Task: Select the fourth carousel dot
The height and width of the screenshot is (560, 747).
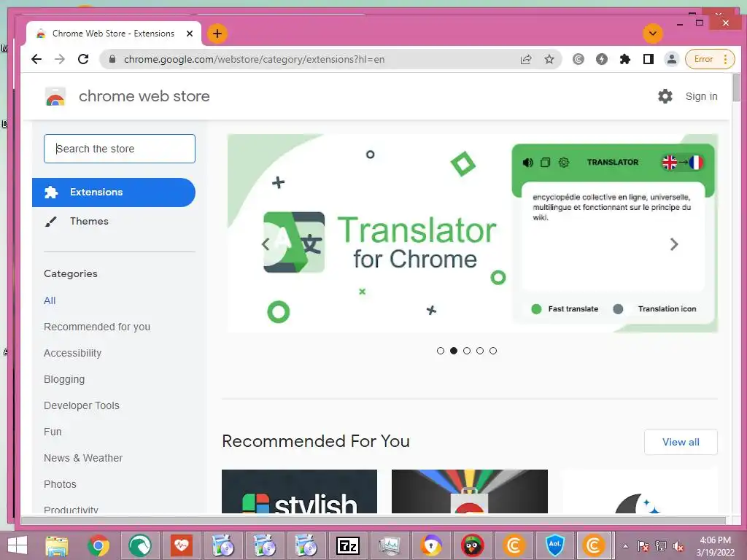Action: 480,351
